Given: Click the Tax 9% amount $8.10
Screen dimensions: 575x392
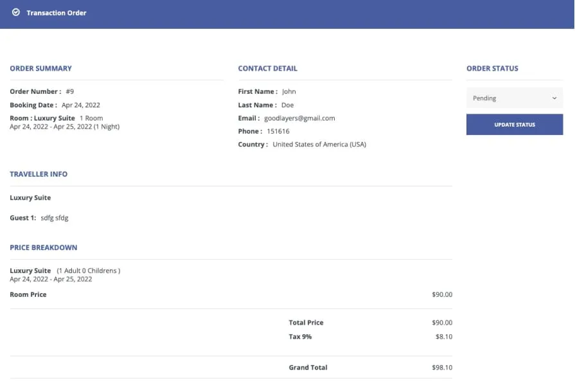Looking at the screenshot, I should click(x=445, y=336).
